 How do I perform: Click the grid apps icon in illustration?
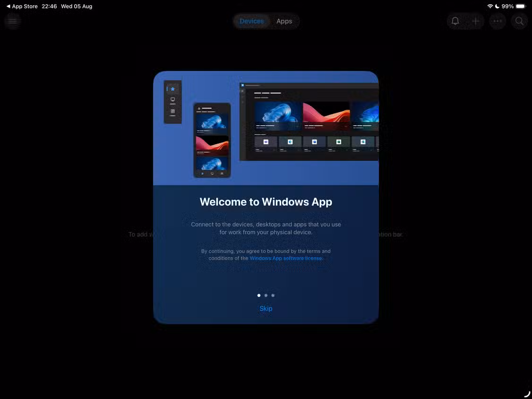[x=173, y=111]
